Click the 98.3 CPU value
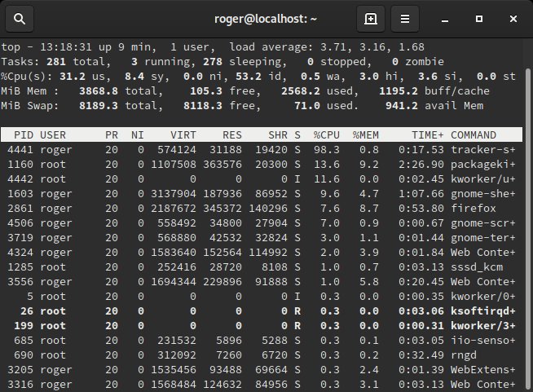 point(327,150)
